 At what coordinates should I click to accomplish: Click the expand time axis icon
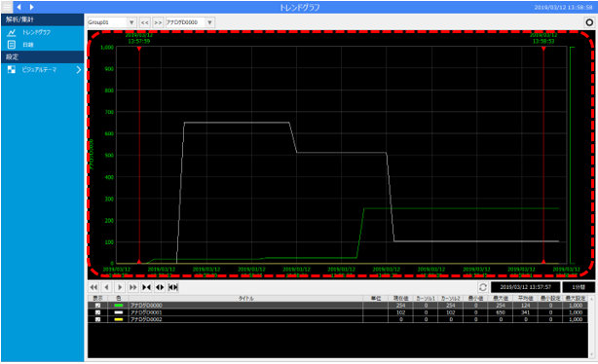point(160,287)
